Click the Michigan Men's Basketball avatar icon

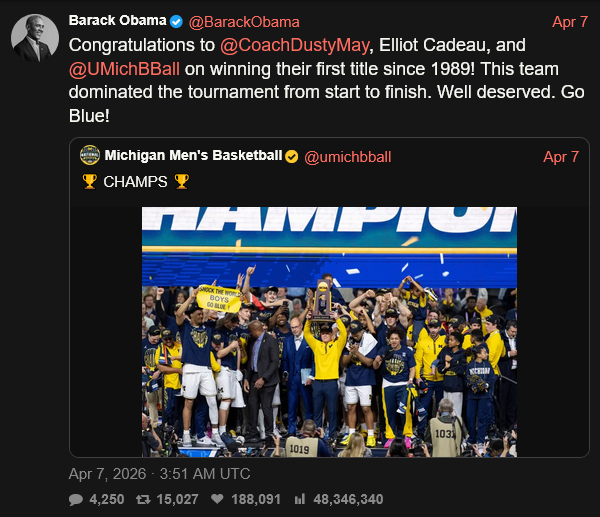tap(90, 157)
